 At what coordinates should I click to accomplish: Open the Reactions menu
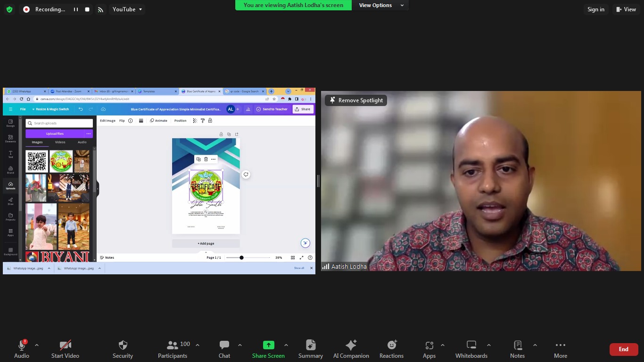pos(391,349)
